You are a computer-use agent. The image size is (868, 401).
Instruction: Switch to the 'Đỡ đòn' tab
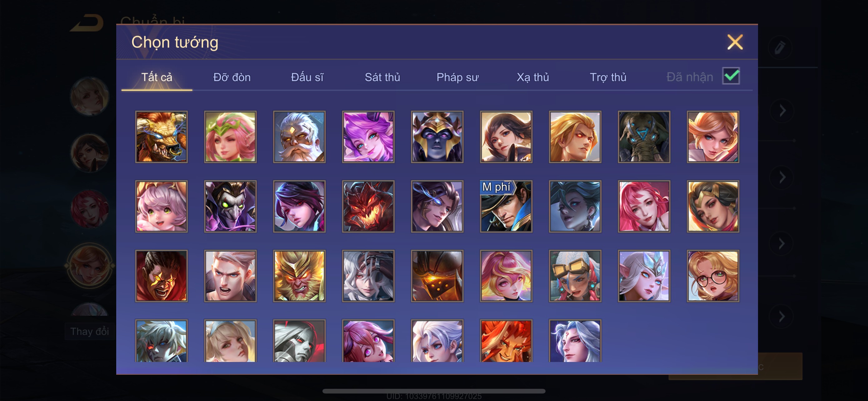coord(232,77)
